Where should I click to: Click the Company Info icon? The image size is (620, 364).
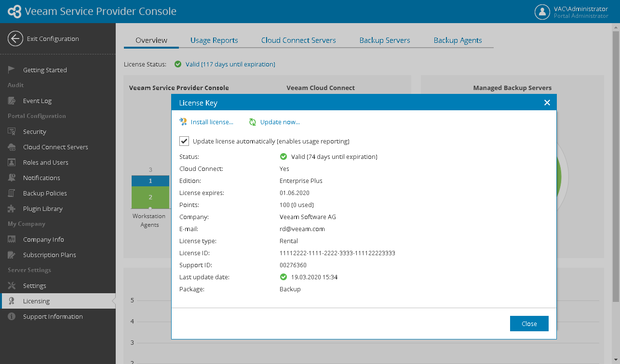12,239
